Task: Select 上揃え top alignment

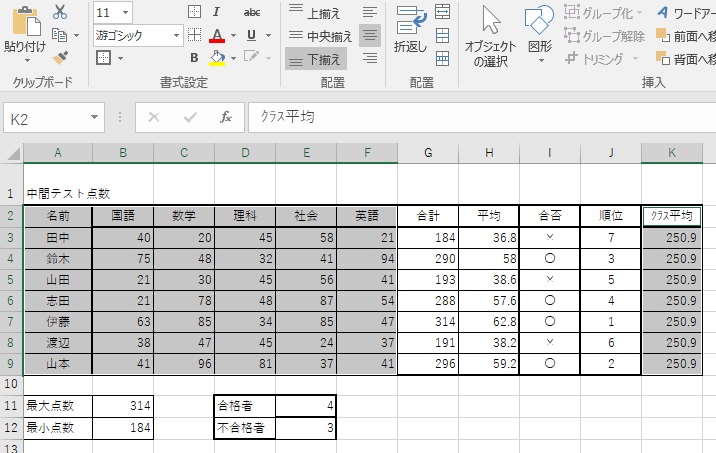Action: pyautogui.click(x=316, y=13)
